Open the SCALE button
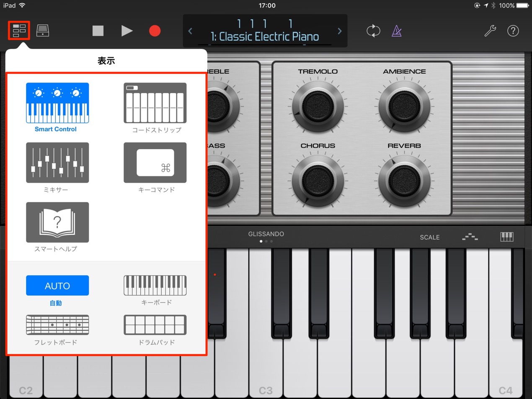The height and width of the screenshot is (399, 532). click(x=430, y=237)
